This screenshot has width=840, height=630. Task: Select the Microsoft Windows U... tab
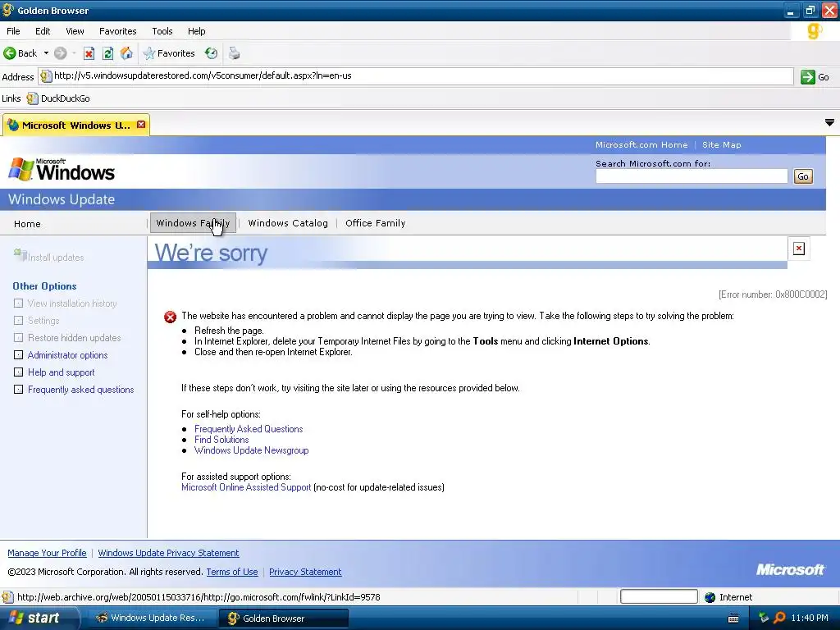pyautogui.click(x=75, y=126)
